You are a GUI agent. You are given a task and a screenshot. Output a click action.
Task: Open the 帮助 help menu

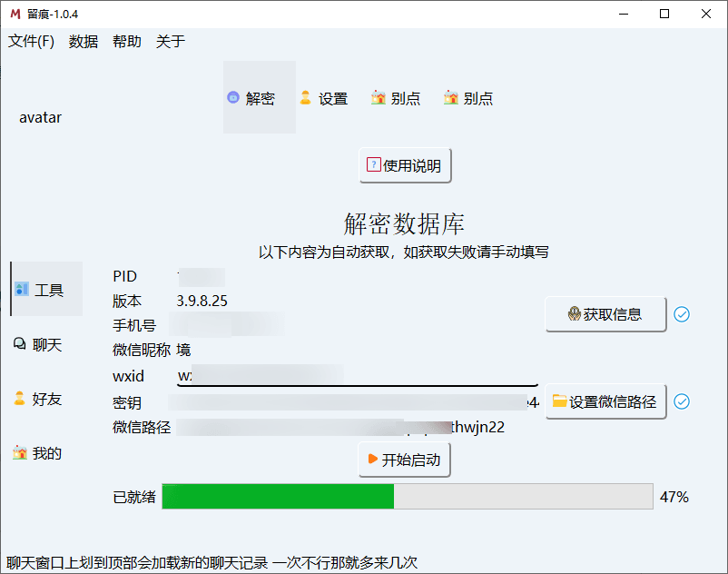point(127,41)
